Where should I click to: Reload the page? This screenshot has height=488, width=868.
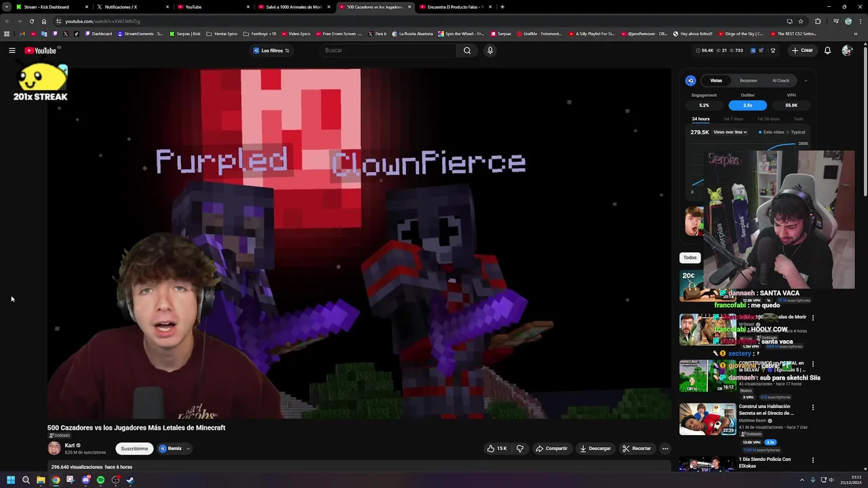(31, 21)
